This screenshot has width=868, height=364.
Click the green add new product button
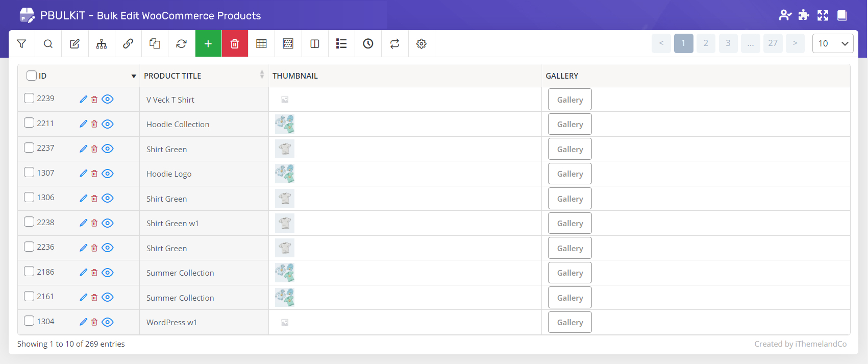[208, 44]
